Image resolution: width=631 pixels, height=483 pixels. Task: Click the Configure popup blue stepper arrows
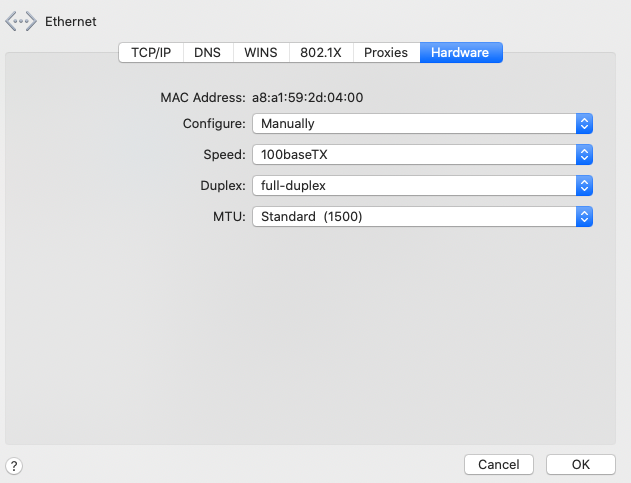pyautogui.click(x=584, y=124)
